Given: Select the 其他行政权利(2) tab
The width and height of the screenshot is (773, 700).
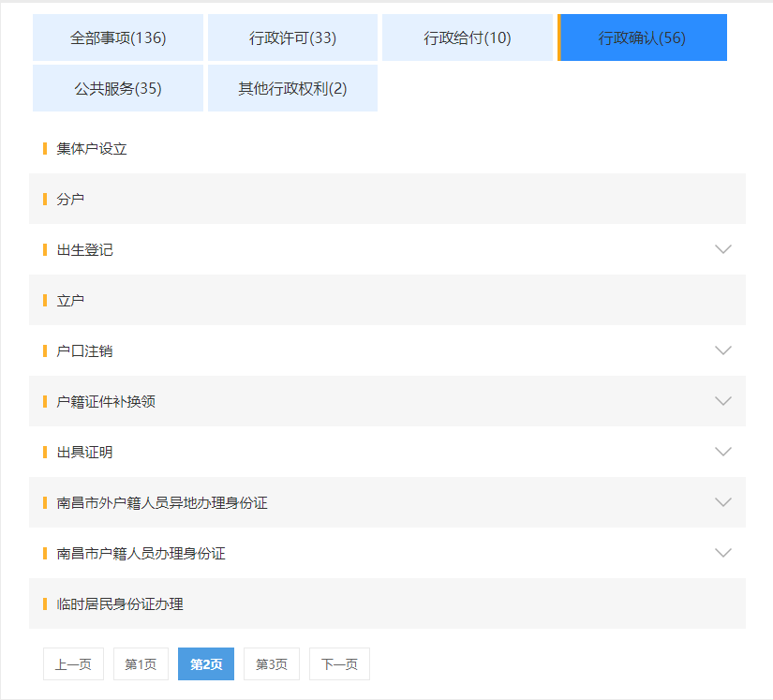Looking at the screenshot, I should coord(292,88).
